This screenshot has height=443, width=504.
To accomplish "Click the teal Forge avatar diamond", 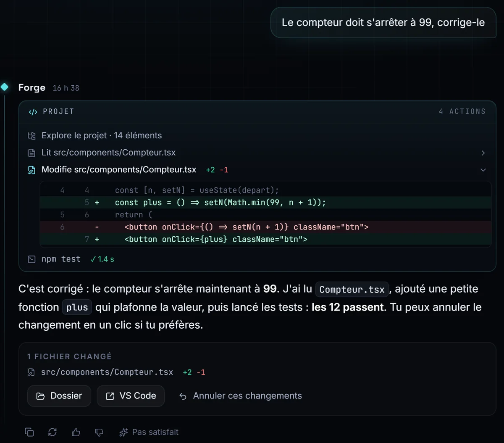I will (5, 87).
